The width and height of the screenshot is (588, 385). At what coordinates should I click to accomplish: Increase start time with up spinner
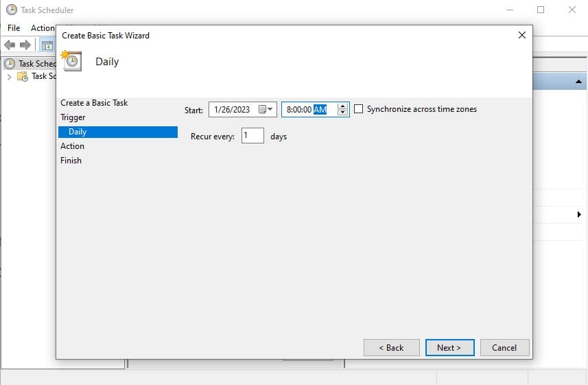pos(342,106)
